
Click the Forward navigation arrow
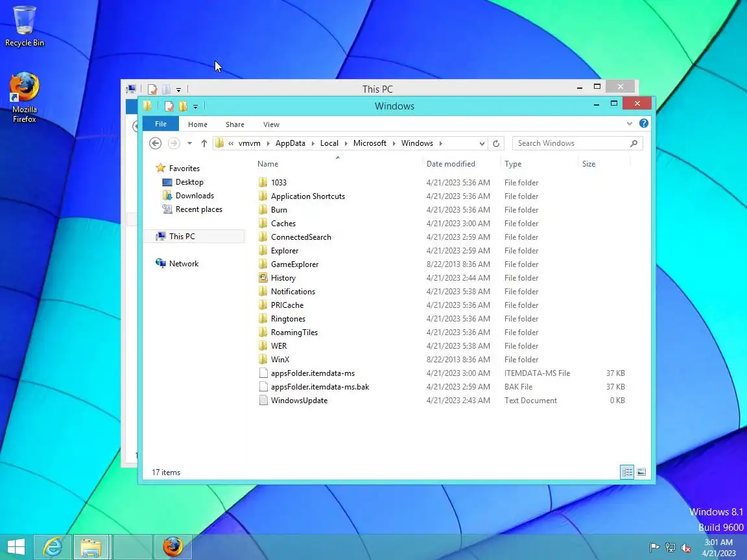[174, 143]
